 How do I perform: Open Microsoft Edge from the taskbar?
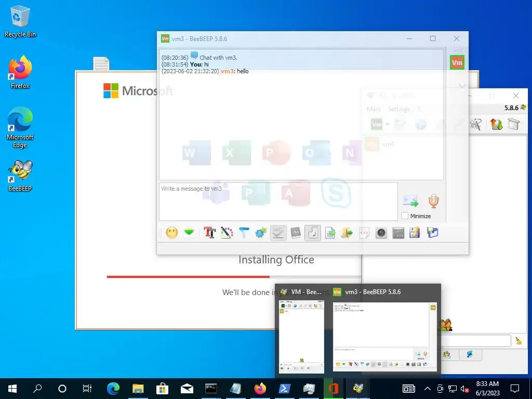[x=113, y=389]
